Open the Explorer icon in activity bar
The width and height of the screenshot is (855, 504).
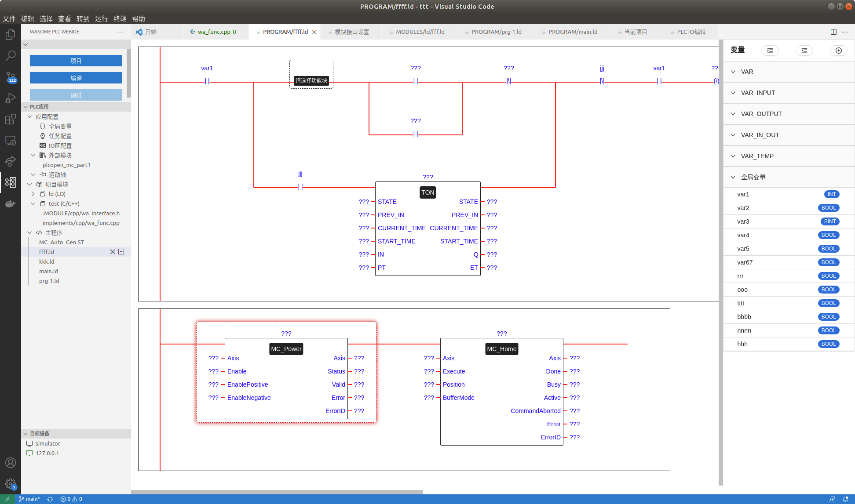(10, 35)
